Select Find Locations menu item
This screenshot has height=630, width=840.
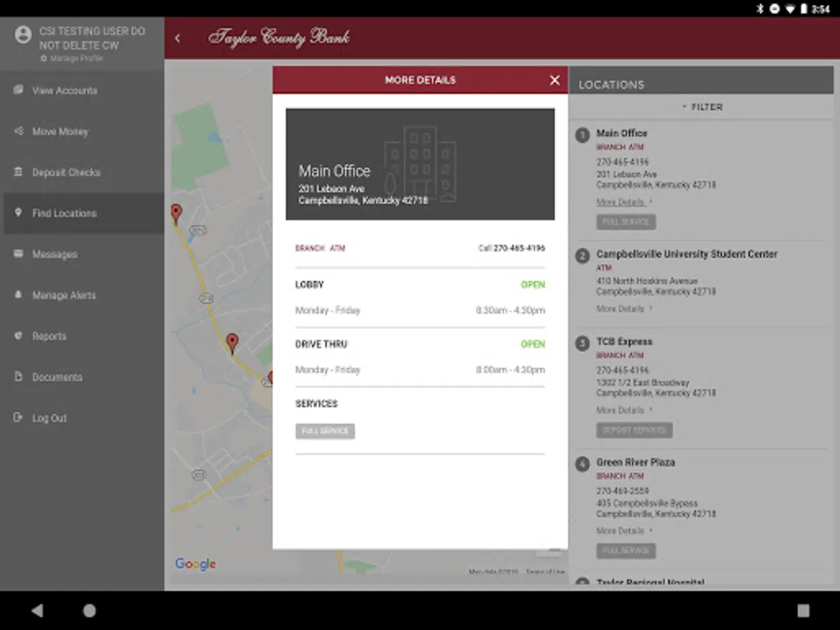[x=82, y=213]
